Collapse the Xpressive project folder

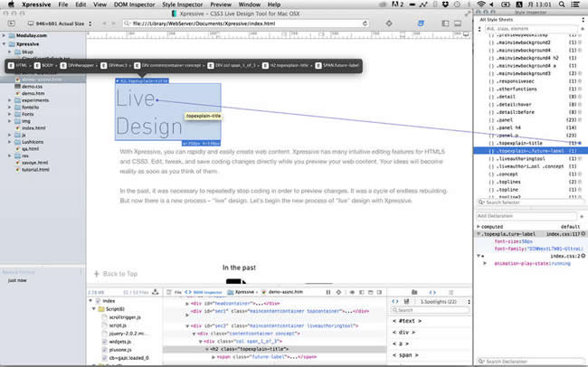(x=5, y=44)
